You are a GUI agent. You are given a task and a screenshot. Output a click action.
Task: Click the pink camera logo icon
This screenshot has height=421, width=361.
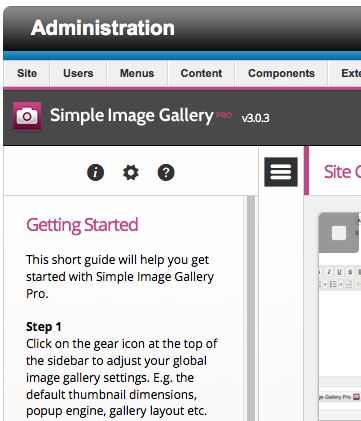click(x=27, y=116)
